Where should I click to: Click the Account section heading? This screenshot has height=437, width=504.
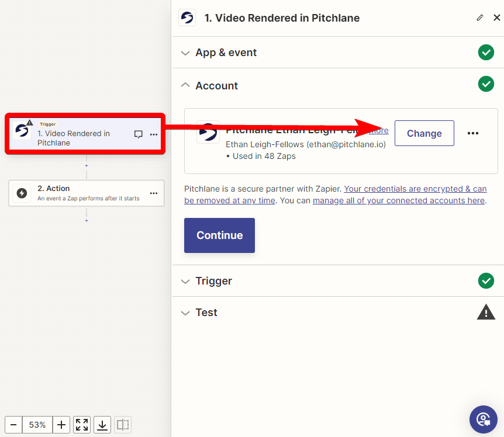(x=217, y=86)
